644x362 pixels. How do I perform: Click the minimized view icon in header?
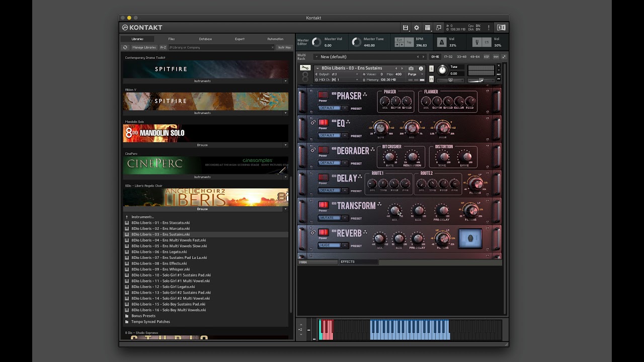click(439, 28)
